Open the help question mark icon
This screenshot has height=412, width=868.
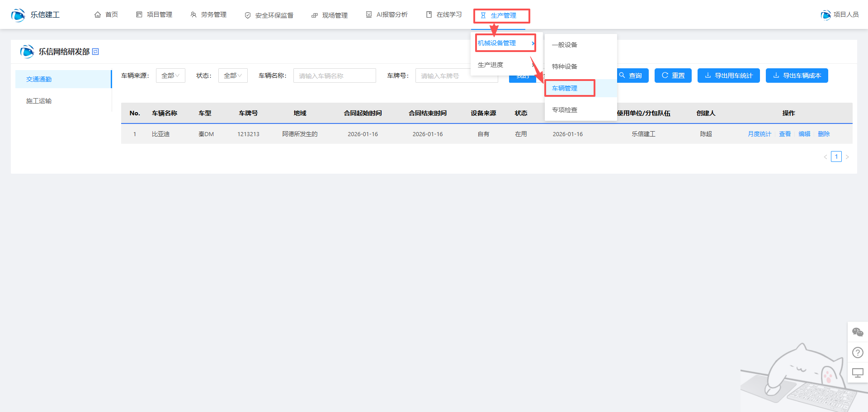pos(858,352)
